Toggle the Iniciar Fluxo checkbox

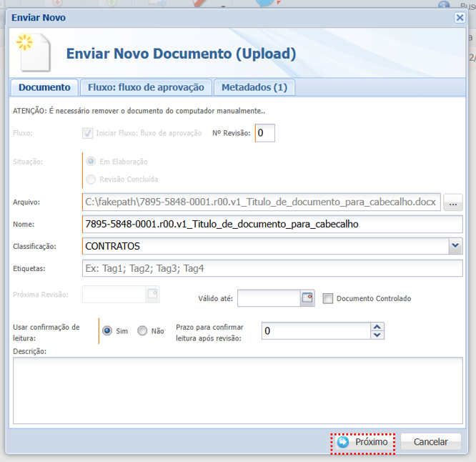point(88,133)
